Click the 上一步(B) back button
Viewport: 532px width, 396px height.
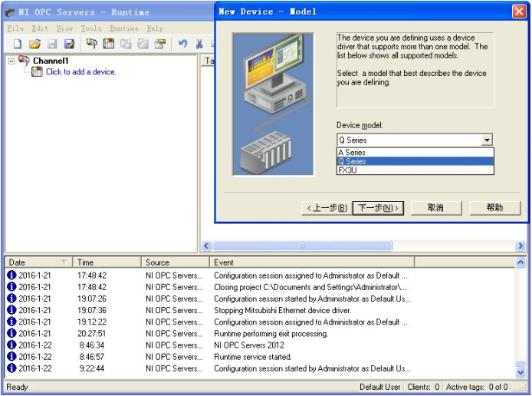click(327, 208)
